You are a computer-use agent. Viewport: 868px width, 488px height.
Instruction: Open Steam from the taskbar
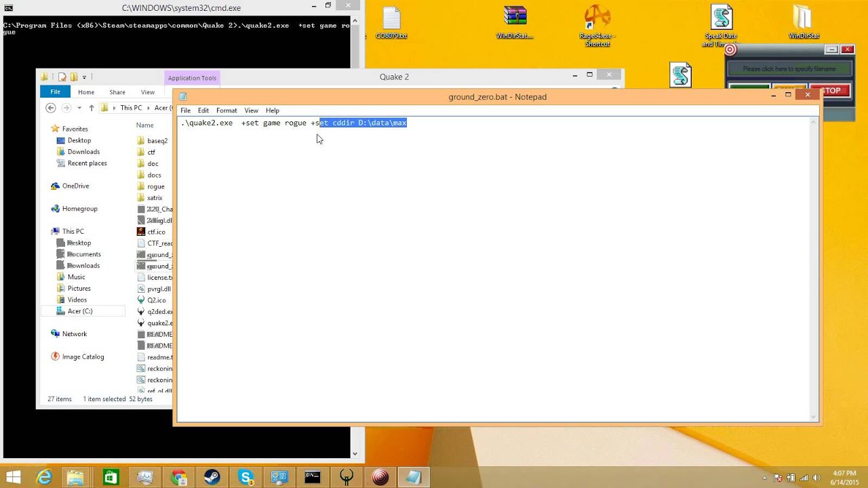click(212, 478)
